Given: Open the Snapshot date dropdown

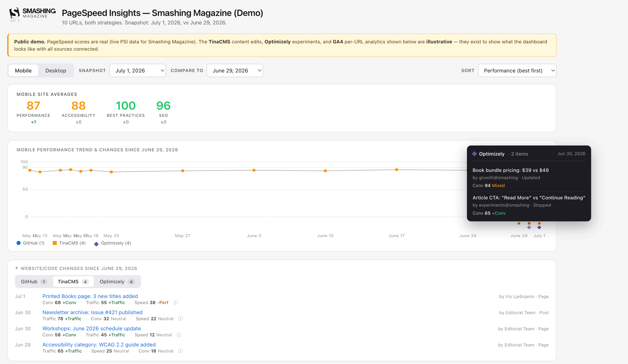Looking at the screenshot, I should (x=138, y=70).
